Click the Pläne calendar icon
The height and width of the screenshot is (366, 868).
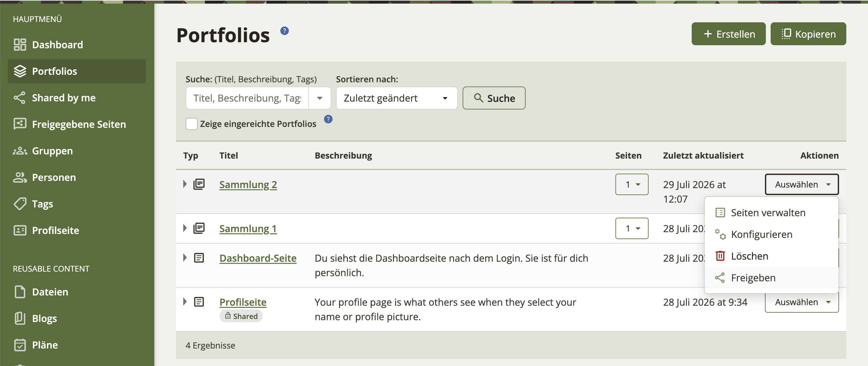click(20, 345)
